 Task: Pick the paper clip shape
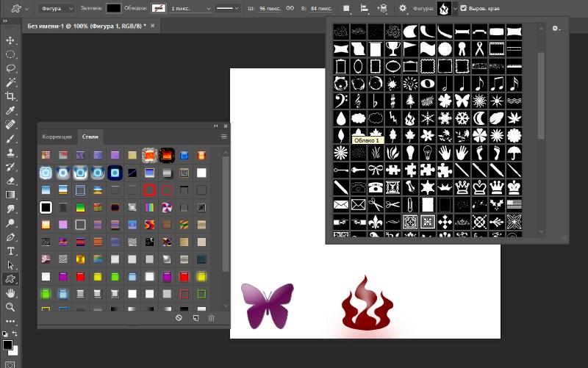tap(410, 205)
